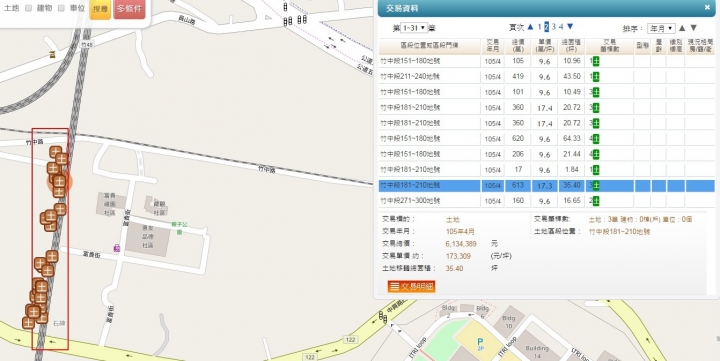Toggle the 車位 checkbox

point(61,8)
